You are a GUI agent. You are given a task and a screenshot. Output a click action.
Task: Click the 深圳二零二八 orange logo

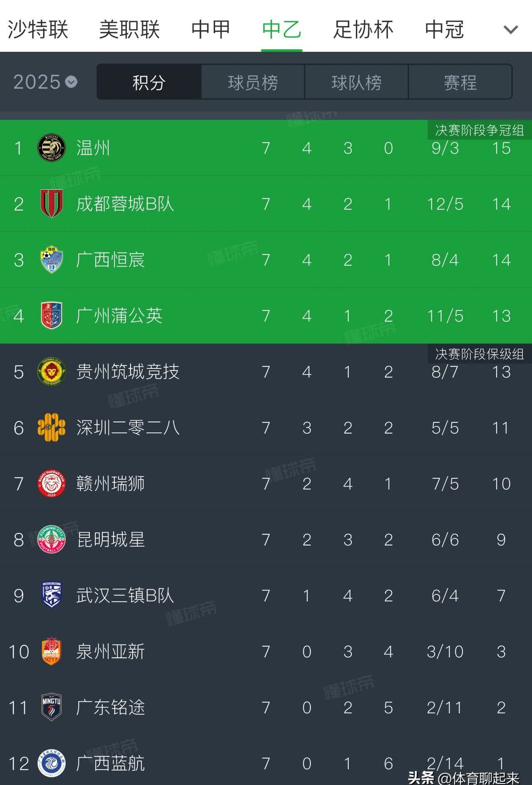pyautogui.click(x=51, y=427)
